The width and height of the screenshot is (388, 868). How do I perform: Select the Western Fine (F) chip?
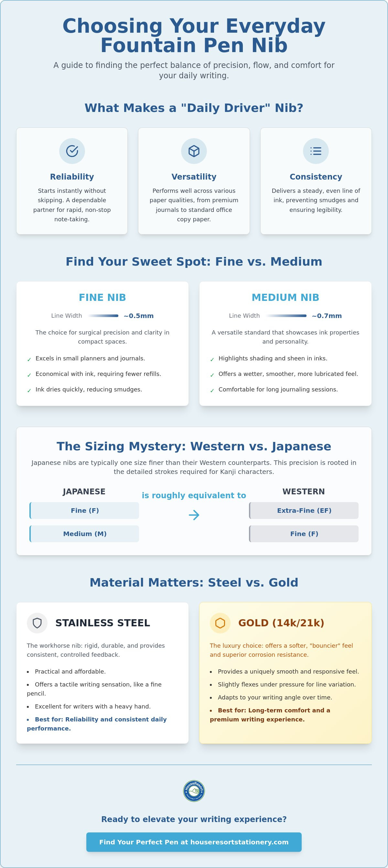pyautogui.click(x=304, y=534)
